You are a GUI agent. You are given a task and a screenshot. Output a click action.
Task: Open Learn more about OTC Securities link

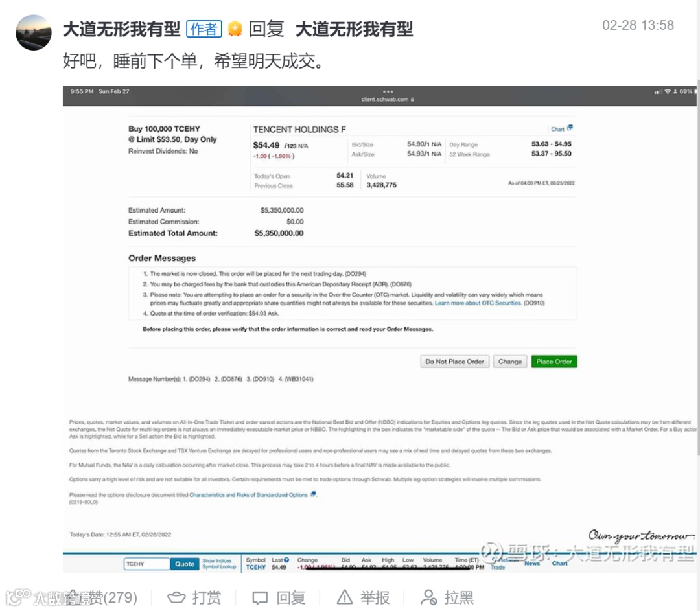[x=478, y=303]
